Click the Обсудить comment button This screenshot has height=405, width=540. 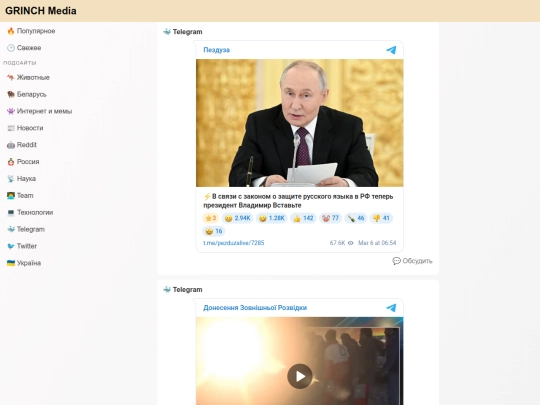[412, 261]
